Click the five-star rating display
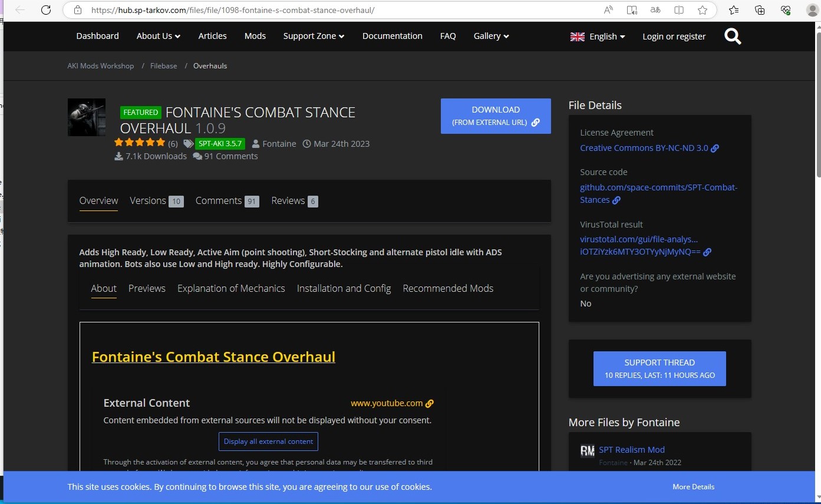The height and width of the screenshot is (504, 821). coord(140,143)
